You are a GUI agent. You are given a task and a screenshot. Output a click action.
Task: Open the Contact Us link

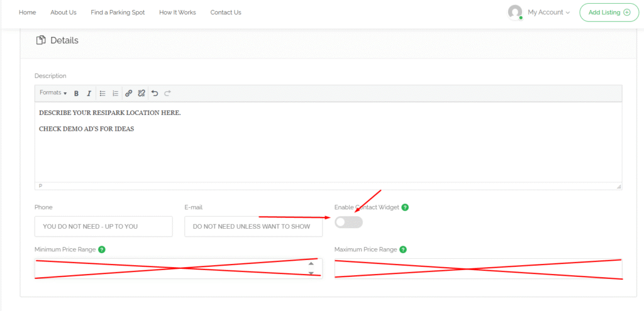(225, 13)
